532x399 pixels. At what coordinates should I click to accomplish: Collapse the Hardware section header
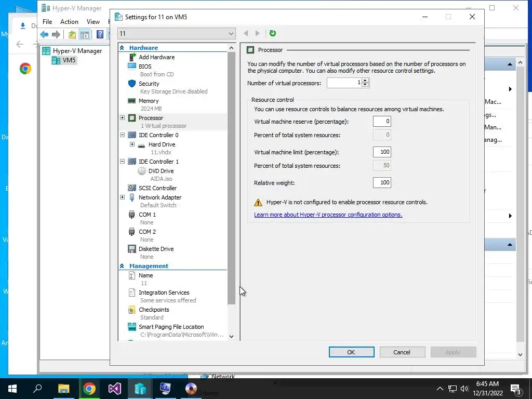(122, 48)
